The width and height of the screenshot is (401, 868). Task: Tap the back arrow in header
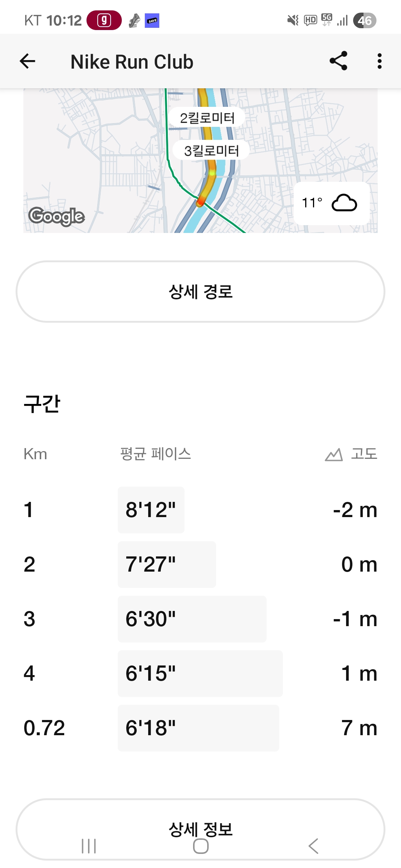click(x=27, y=61)
